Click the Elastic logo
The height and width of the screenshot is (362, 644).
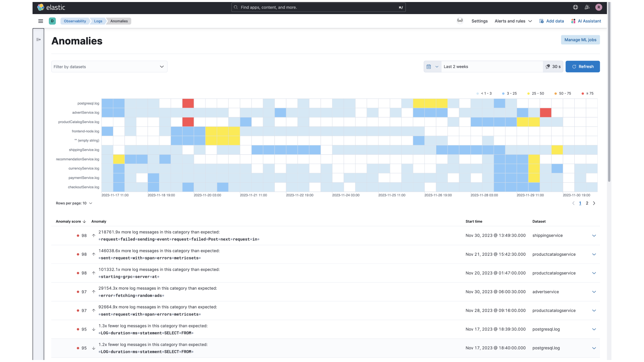click(x=51, y=7)
